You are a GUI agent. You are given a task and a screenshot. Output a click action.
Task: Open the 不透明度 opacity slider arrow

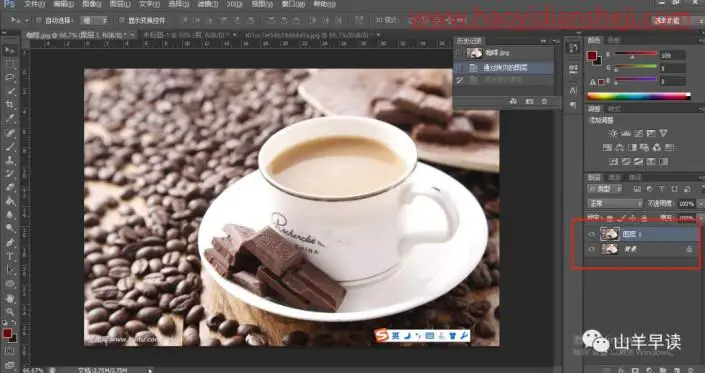[700, 204]
